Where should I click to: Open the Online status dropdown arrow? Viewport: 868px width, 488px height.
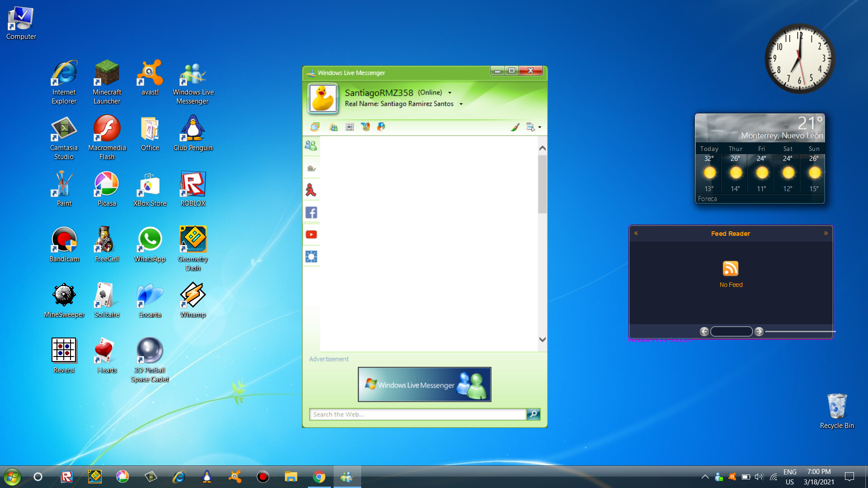pos(450,93)
